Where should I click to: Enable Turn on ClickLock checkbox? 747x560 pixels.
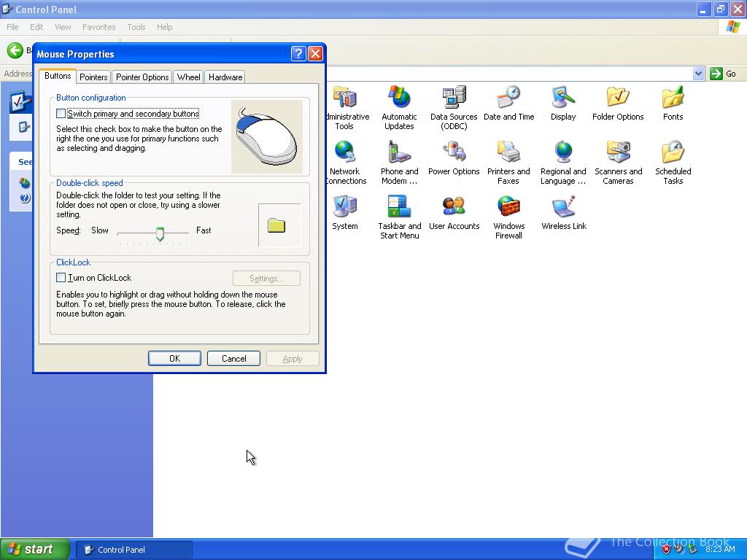tap(61, 278)
